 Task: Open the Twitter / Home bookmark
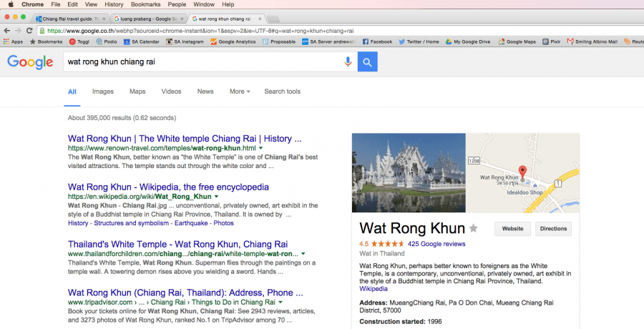click(419, 41)
